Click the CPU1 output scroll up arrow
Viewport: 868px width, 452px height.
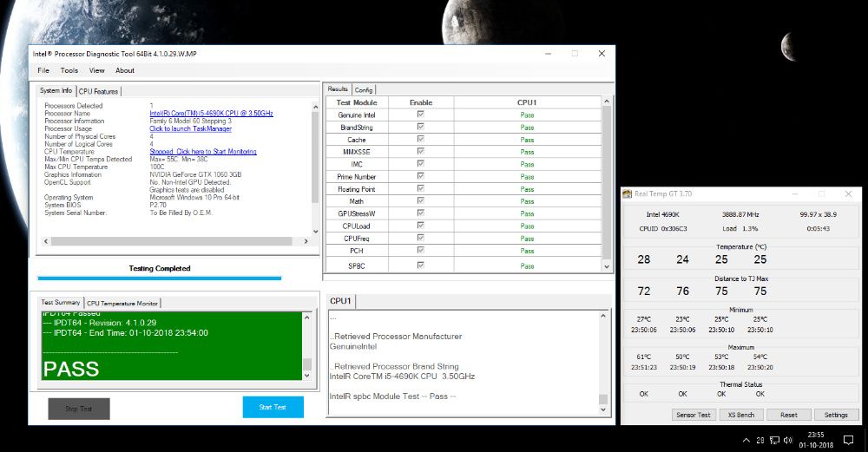tap(603, 315)
